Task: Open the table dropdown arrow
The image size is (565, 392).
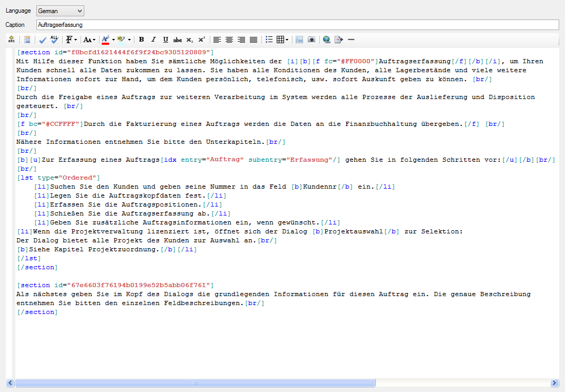Action: [287, 40]
